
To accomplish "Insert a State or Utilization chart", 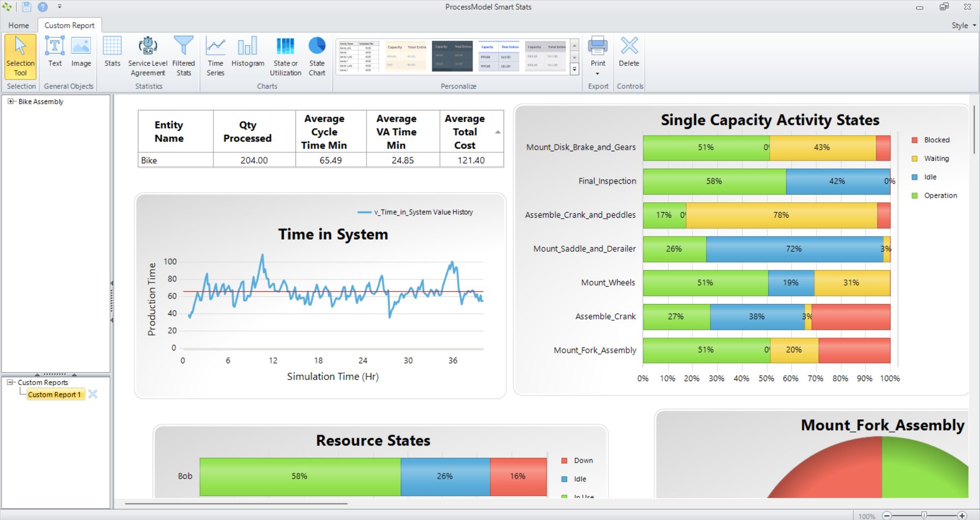I will point(285,56).
